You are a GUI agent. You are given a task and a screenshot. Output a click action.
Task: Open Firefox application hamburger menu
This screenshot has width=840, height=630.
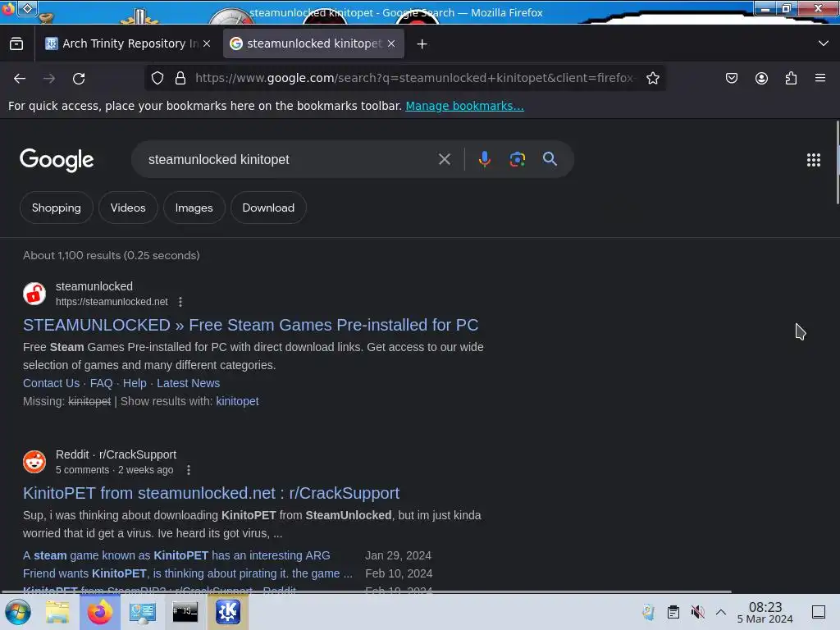click(820, 78)
